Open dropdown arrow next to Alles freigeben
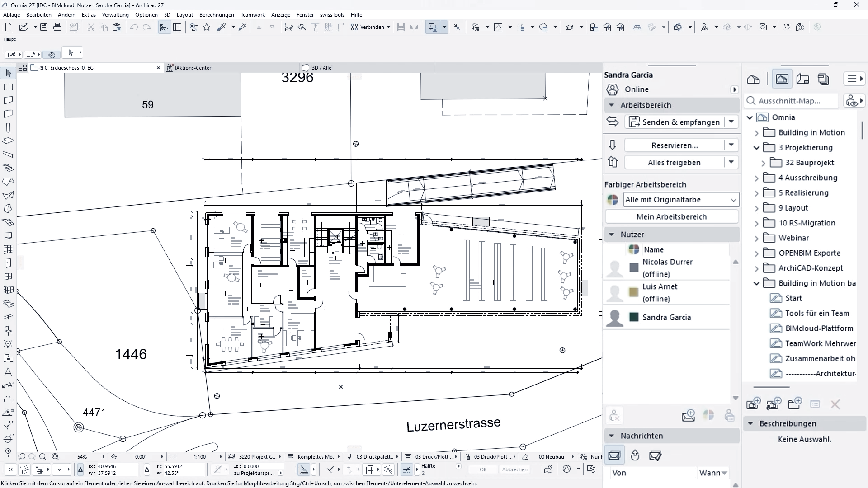Viewport: 868px width, 488px height. point(731,162)
